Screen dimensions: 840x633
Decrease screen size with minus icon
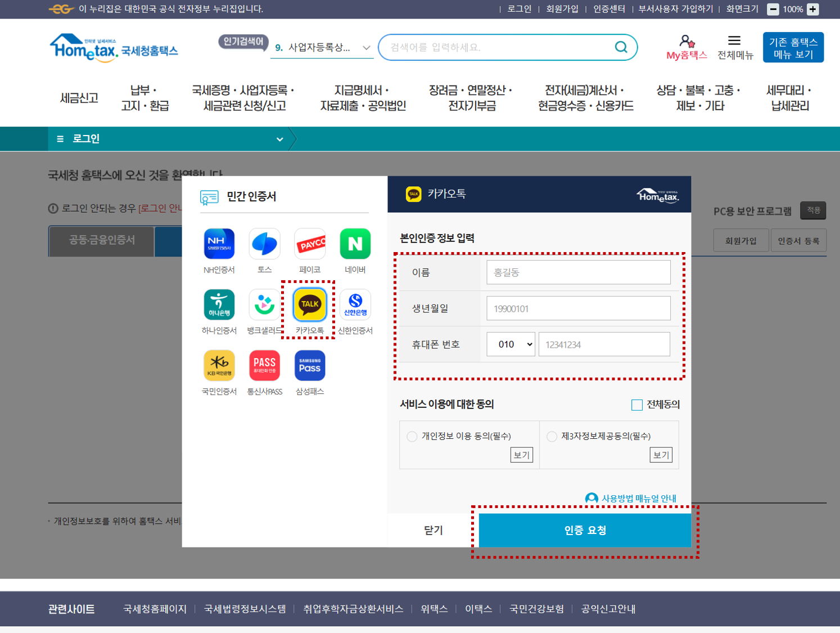click(x=773, y=9)
